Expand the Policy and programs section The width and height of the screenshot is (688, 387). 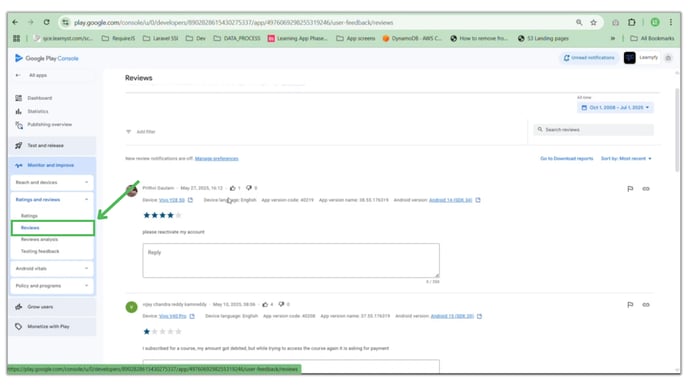(52, 286)
